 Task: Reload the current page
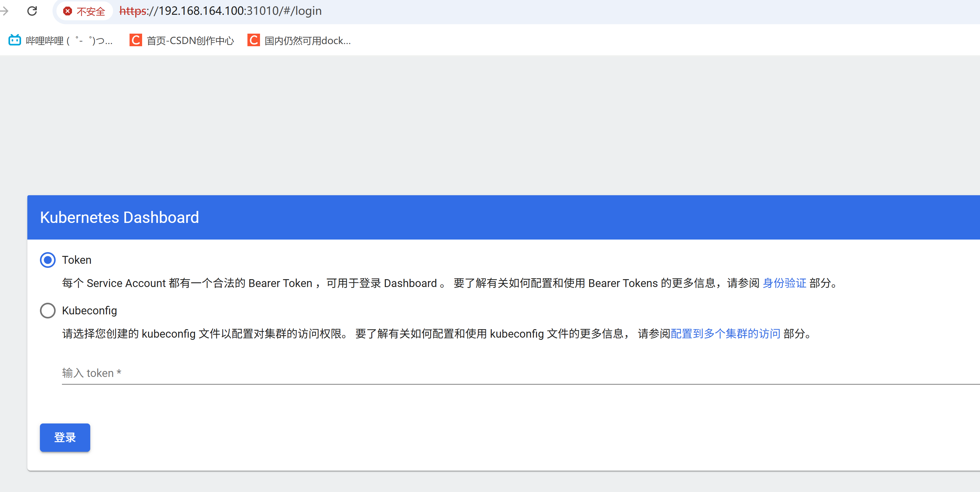pos(32,11)
